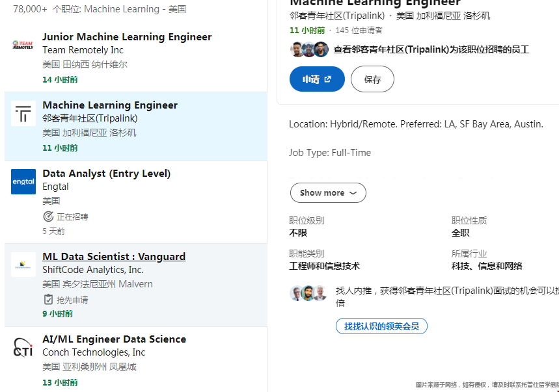Open Junior Machine Learning Engineer job
Viewport: 559px width, 392px height.
coord(127,37)
